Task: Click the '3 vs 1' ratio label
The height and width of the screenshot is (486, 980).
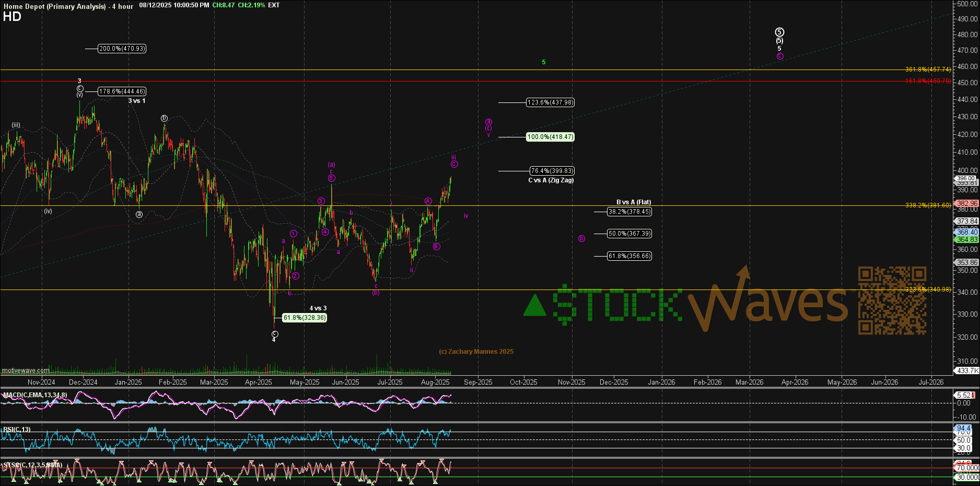Action: (x=137, y=101)
